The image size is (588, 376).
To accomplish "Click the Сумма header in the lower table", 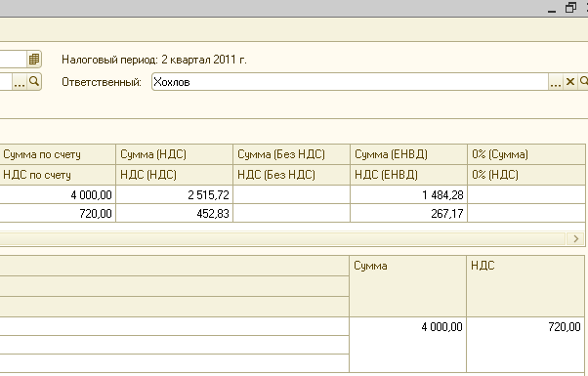I will pos(408,286).
